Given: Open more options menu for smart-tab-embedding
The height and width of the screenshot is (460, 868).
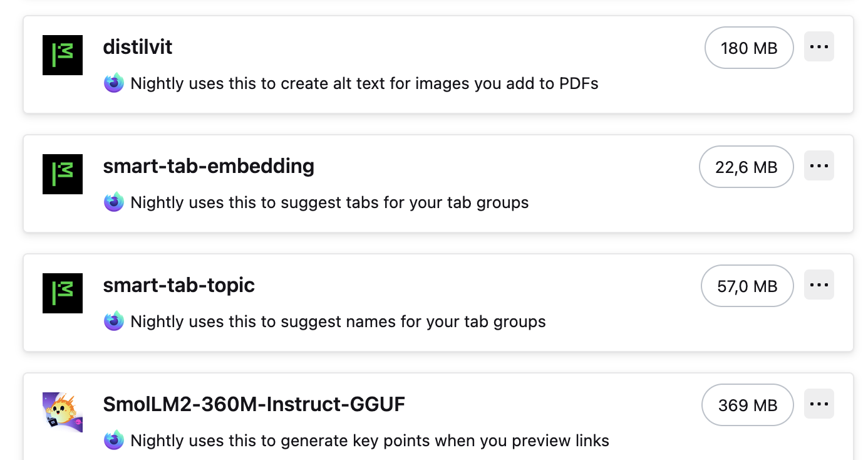Looking at the screenshot, I should pyautogui.click(x=819, y=166).
